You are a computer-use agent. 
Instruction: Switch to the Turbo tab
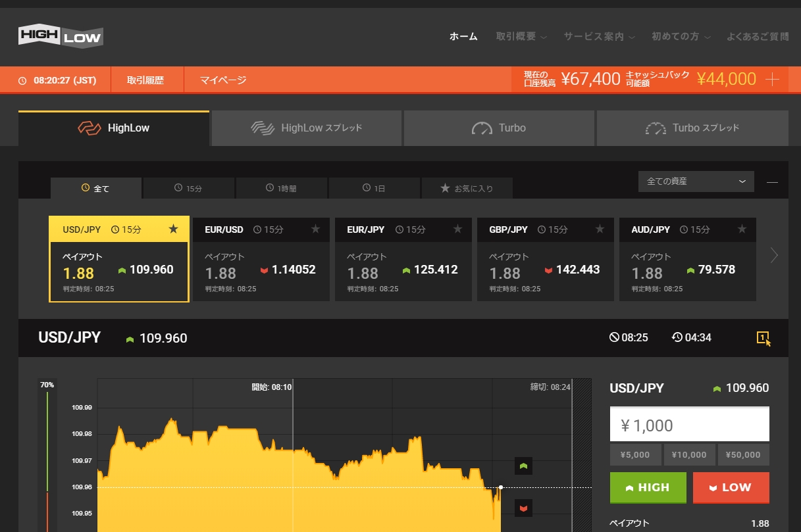(x=499, y=128)
